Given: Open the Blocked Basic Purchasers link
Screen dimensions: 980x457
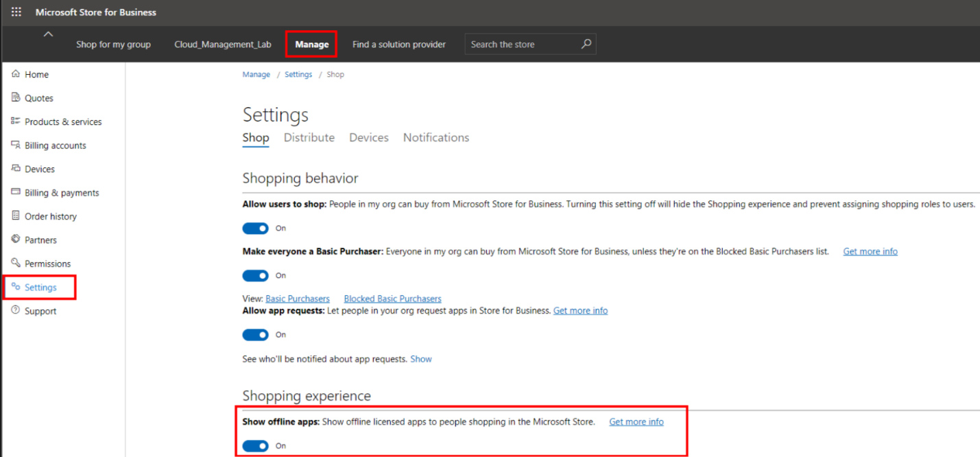Looking at the screenshot, I should [392, 298].
